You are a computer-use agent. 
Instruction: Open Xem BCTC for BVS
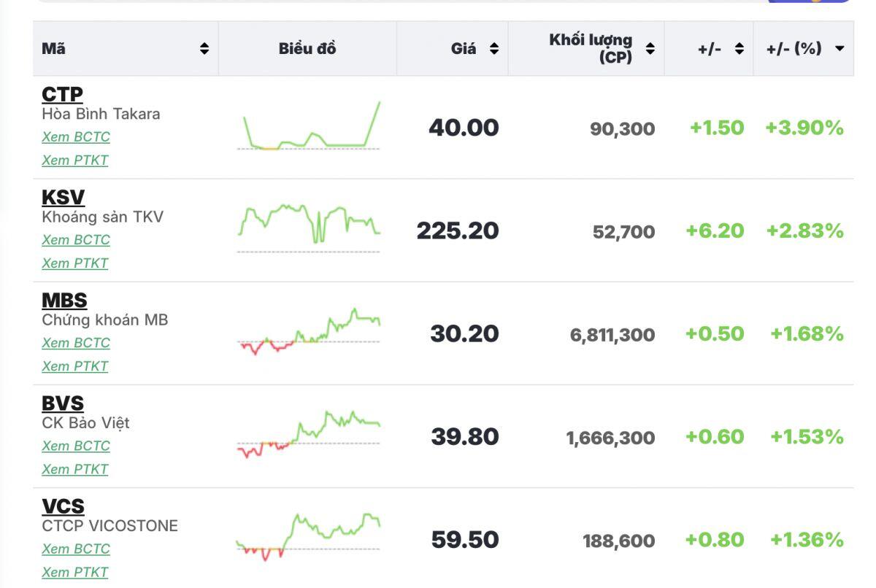click(x=76, y=446)
